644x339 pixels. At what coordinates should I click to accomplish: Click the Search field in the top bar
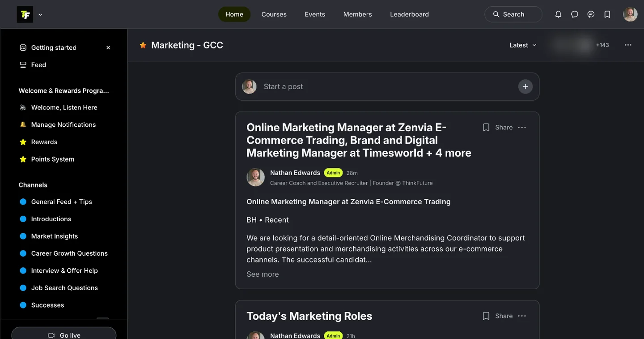point(513,14)
